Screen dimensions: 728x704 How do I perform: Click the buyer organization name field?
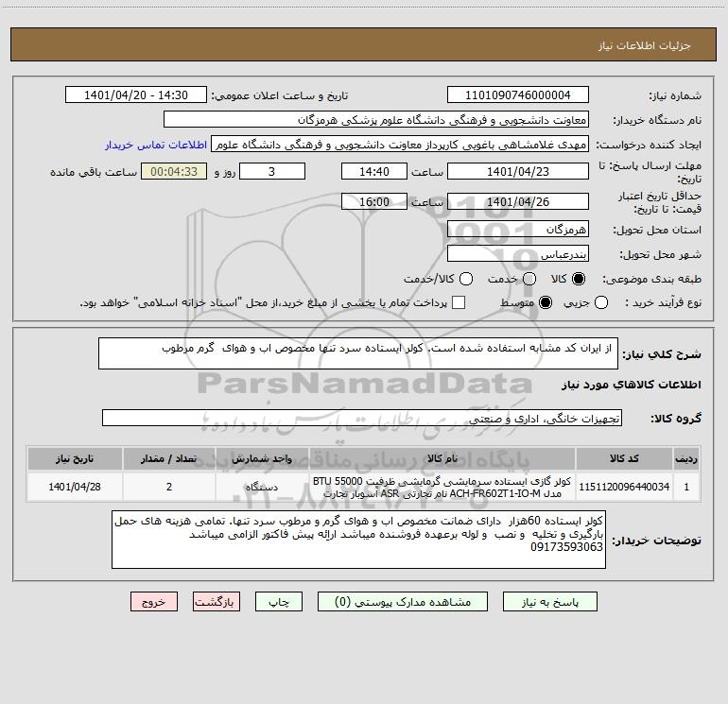[x=376, y=120]
